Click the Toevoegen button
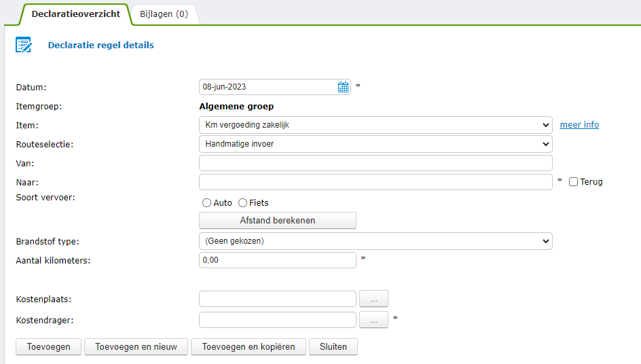This screenshot has height=364, width=641. click(48, 346)
